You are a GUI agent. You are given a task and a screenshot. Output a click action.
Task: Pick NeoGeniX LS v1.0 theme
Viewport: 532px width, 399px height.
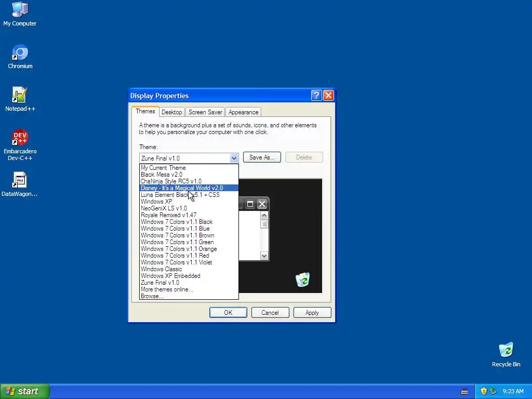pyautogui.click(x=189, y=208)
